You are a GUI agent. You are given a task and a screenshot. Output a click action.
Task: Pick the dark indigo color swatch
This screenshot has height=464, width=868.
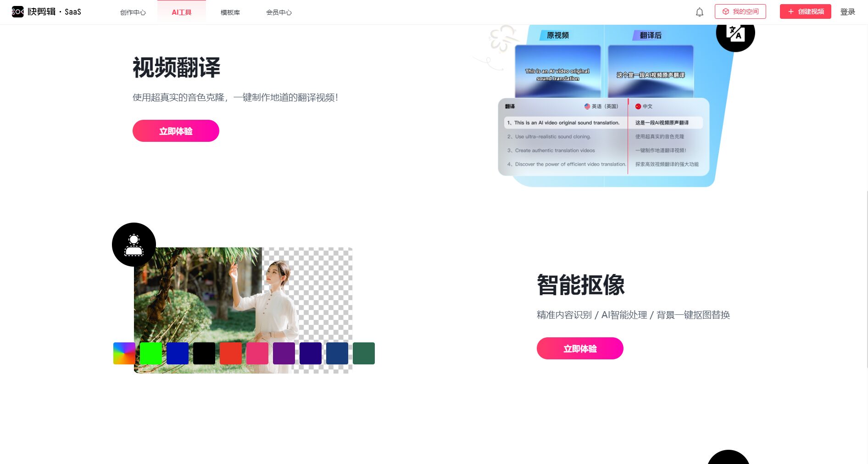(x=311, y=353)
